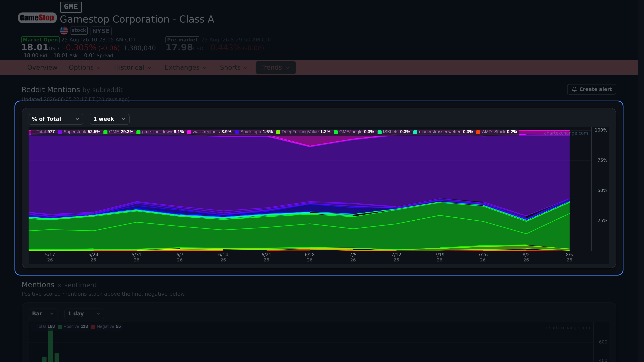Toggle wallstreetbets series in the legend
The image size is (644, 362).
coord(209,132)
